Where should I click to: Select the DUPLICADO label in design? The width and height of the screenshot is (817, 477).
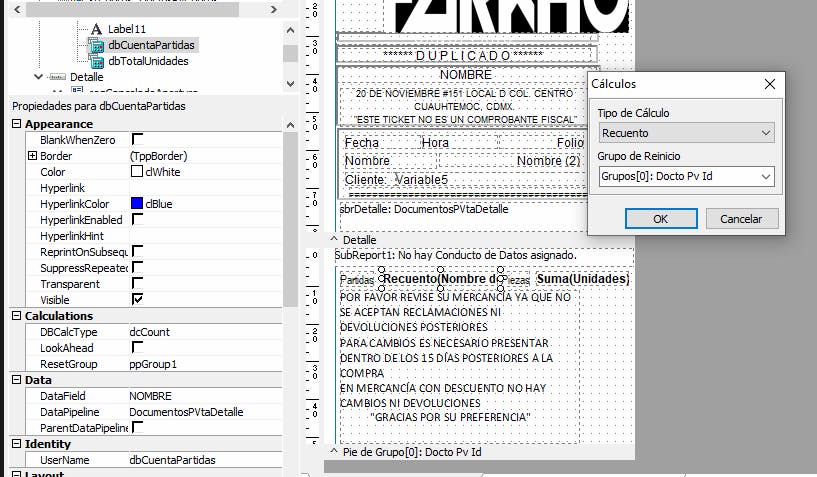(464, 55)
